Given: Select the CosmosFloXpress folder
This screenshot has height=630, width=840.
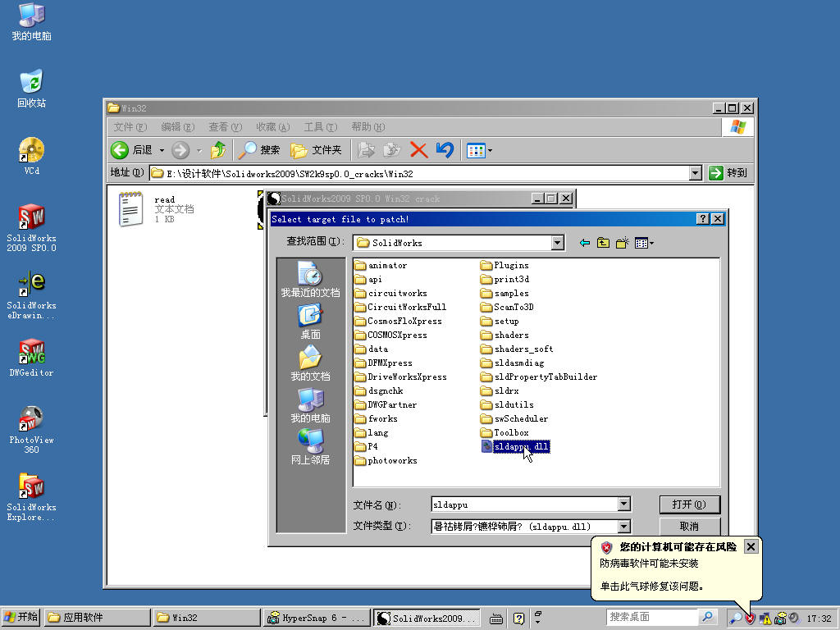Looking at the screenshot, I should pos(398,321).
